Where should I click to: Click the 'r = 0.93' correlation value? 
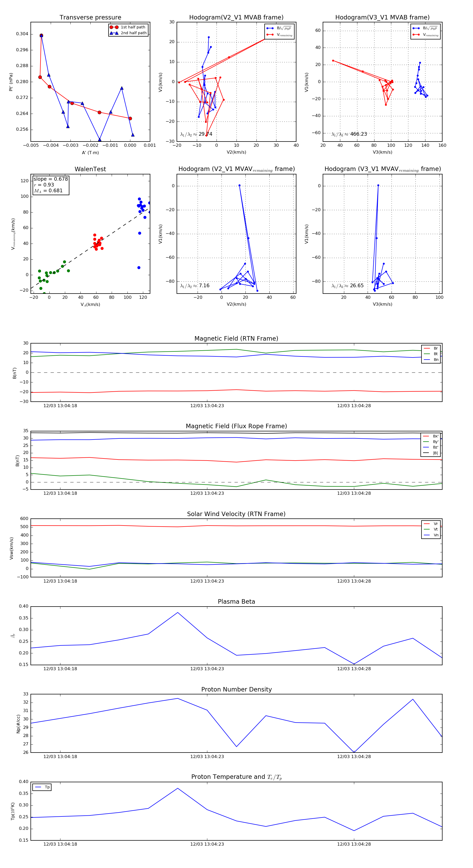point(44,185)
